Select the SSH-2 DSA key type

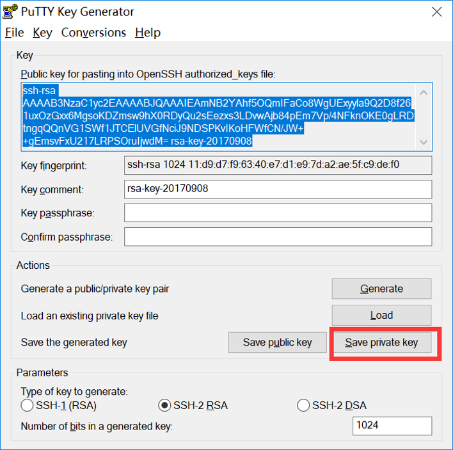point(332,405)
